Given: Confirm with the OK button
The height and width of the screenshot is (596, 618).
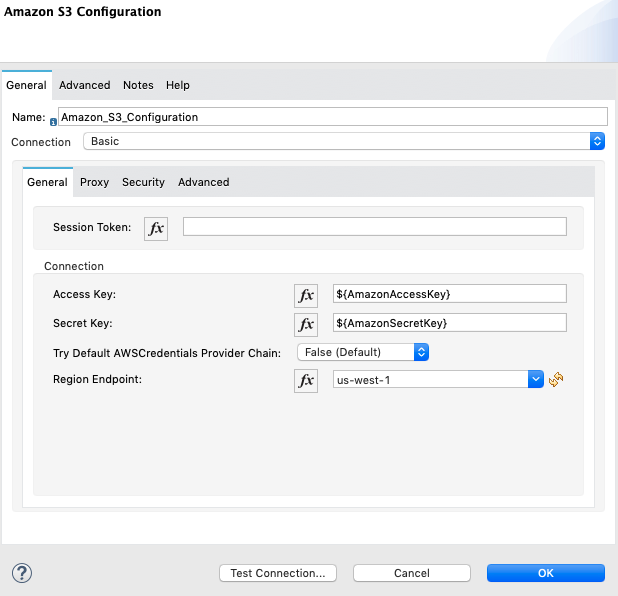Looking at the screenshot, I should pos(546,573).
